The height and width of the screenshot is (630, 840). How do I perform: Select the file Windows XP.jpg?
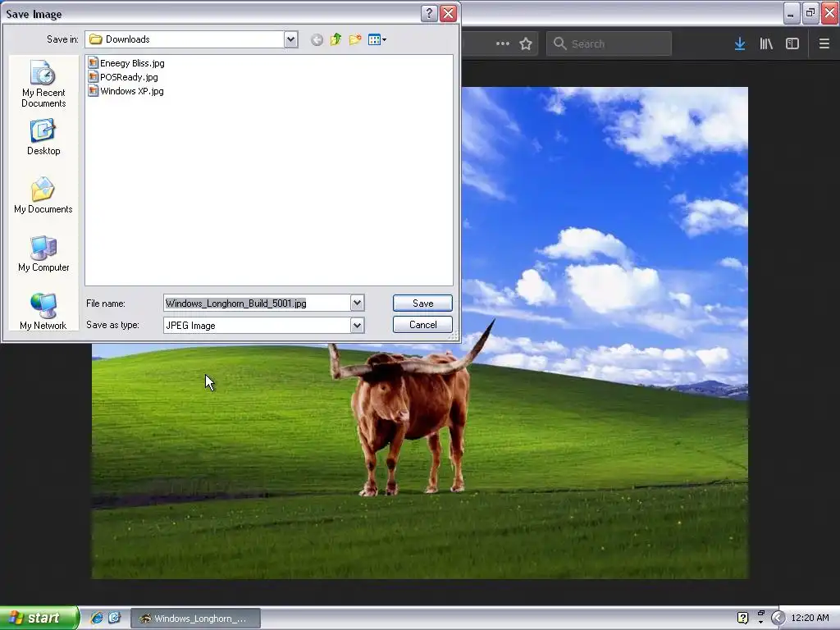126,91
